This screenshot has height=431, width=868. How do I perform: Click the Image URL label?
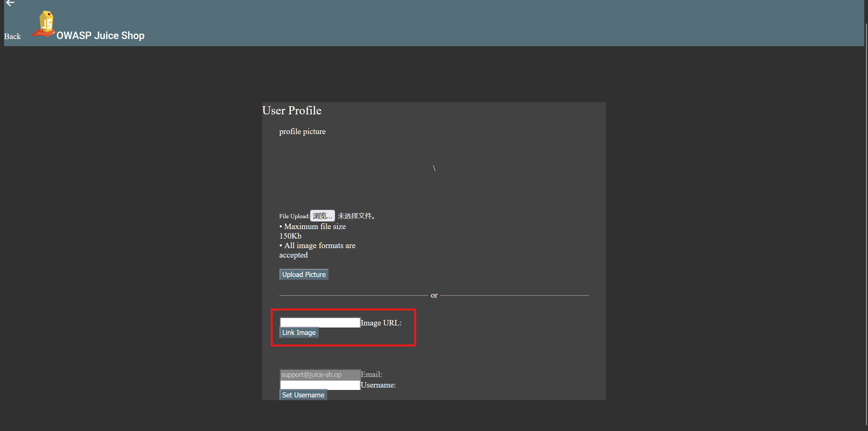point(381,323)
